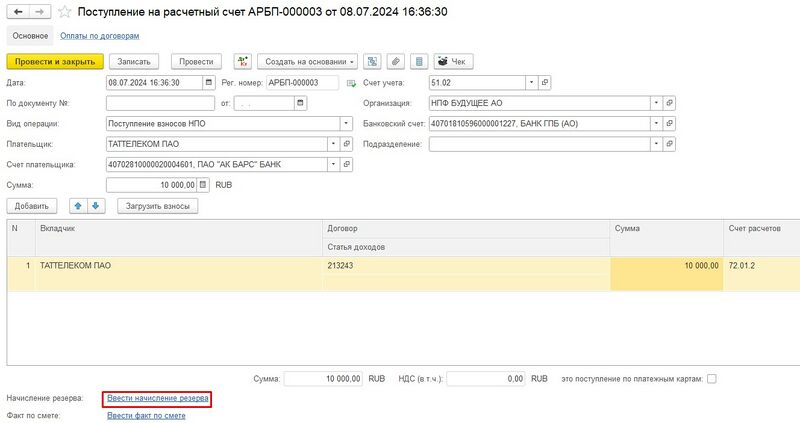Add document to favorites with star icon
800x423 pixels.
[65, 12]
